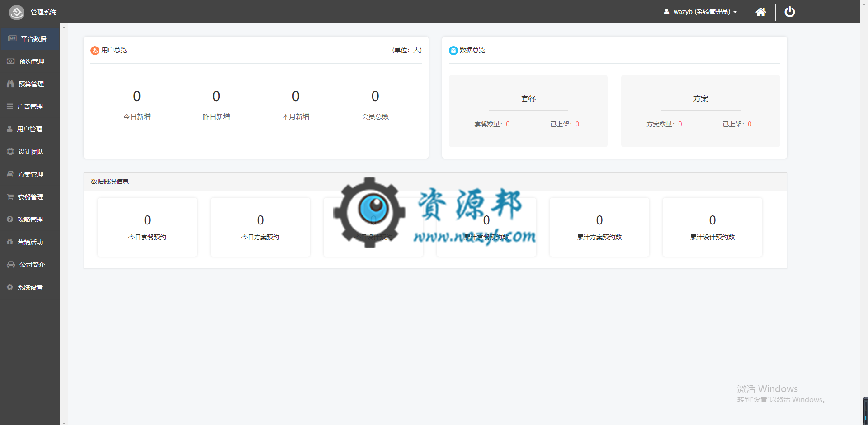Open 公司简介 menu entry
Viewport: 868px width, 425px height.
coord(30,265)
